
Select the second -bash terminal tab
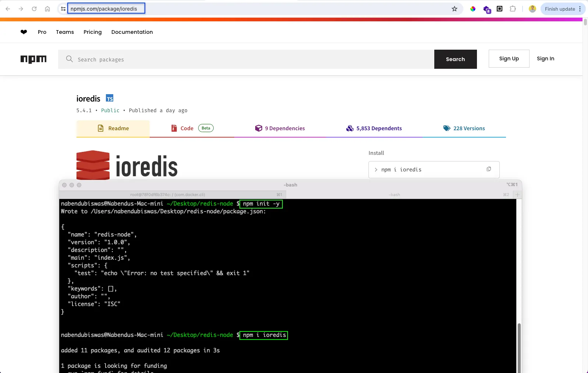[395, 195]
